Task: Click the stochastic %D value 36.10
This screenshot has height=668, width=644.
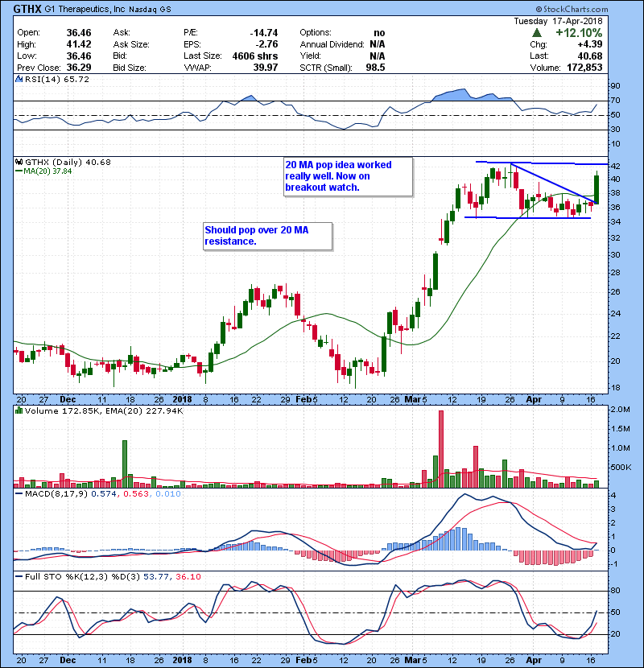Action: tap(188, 577)
